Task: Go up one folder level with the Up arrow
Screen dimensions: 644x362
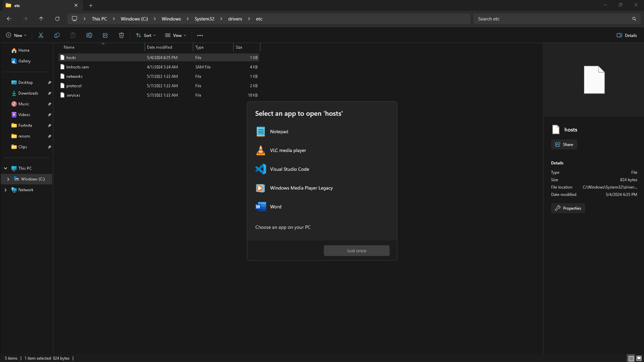Action: coord(41,19)
